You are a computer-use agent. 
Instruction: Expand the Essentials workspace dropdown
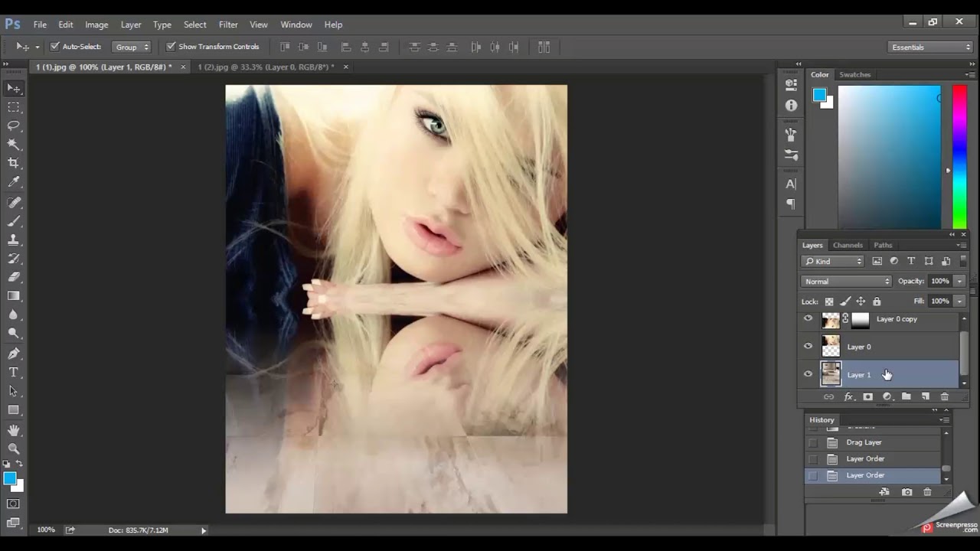coord(930,47)
